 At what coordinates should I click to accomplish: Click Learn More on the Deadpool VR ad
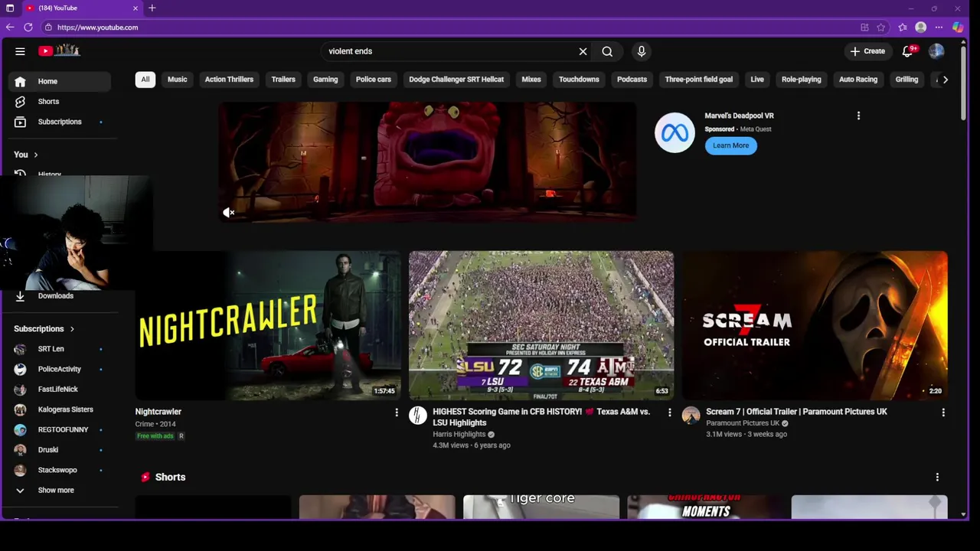[731, 145]
